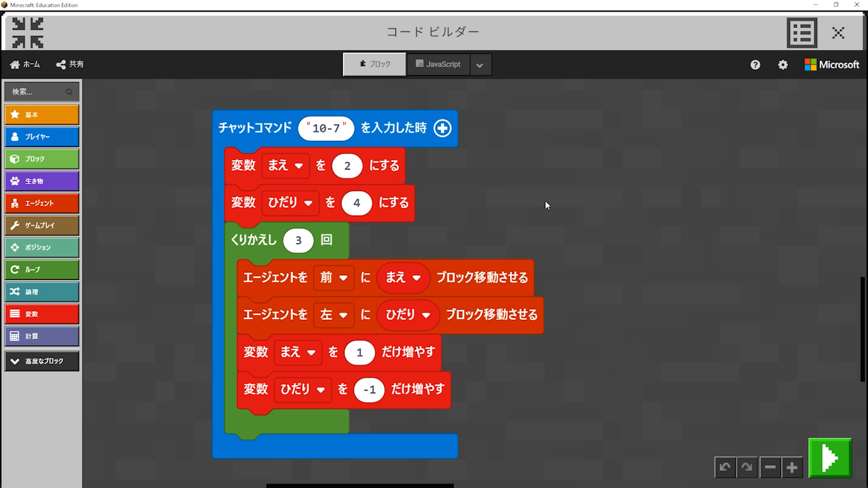Image resolution: width=868 pixels, height=488 pixels.
Task: Switch to the JavaScript editor toggle
Action: [x=438, y=64]
